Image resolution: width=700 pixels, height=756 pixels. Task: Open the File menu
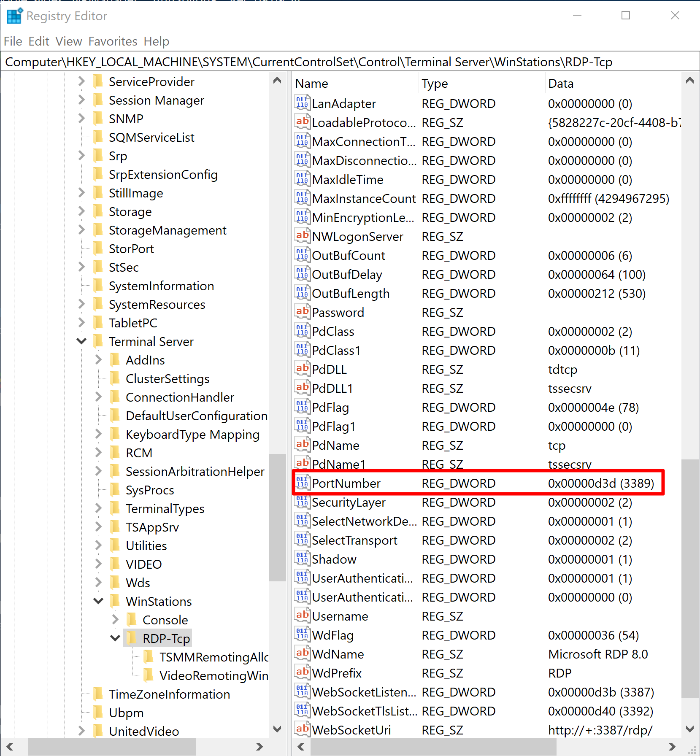pos(13,41)
